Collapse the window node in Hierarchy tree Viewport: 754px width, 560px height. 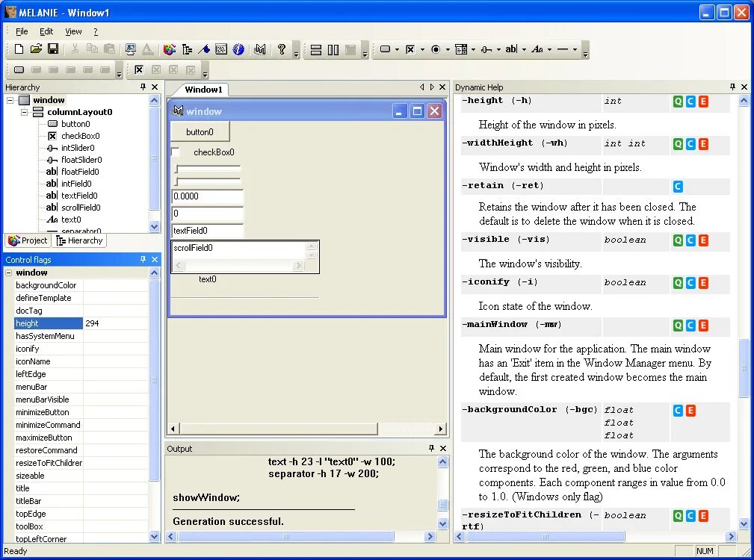click(x=10, y=100)
